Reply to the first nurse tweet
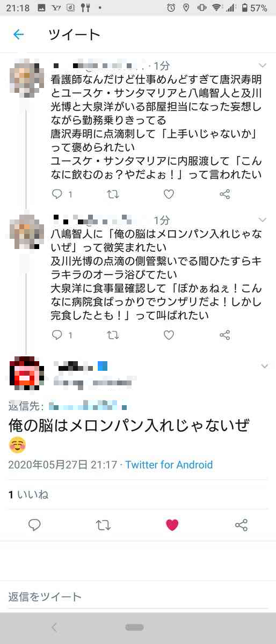This screenshot has width=276, height=644. [x=57, y=194]
